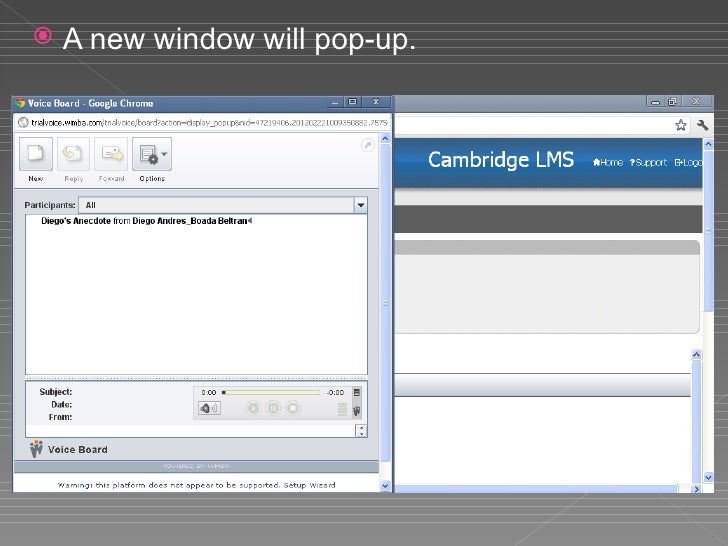The width and height of the screenshot is (728, 546).
Task: Restore down the Cambridge LMS window
Action: 672,102
